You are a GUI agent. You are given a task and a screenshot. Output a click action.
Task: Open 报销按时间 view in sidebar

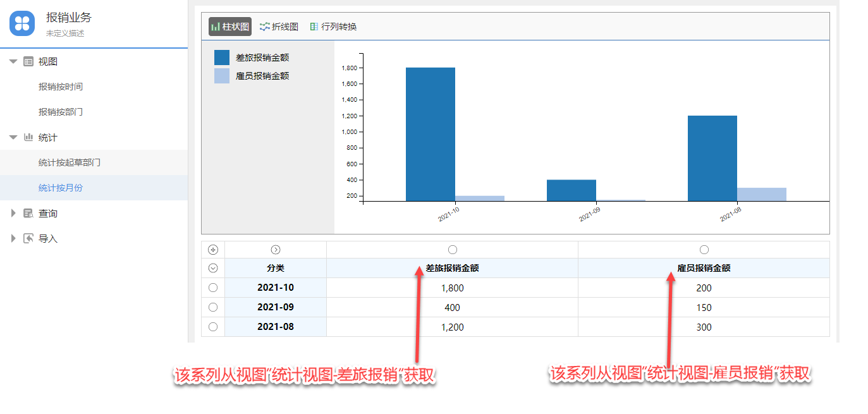(61, 87)
